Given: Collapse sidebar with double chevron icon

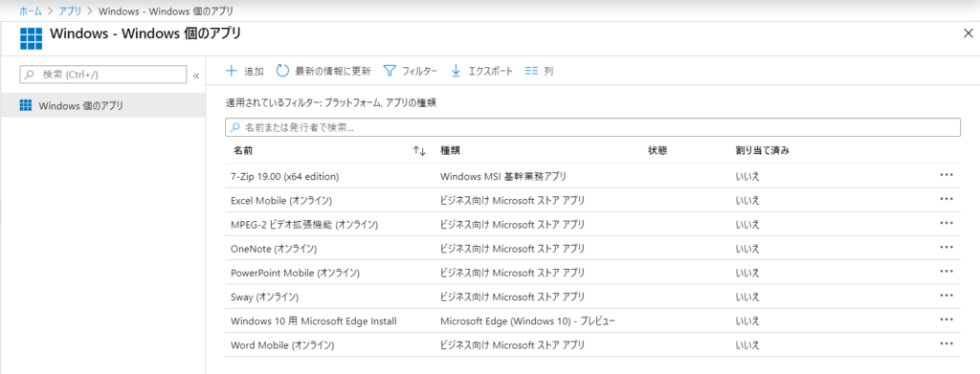Looking at the screenshot, I should (195, 76).
